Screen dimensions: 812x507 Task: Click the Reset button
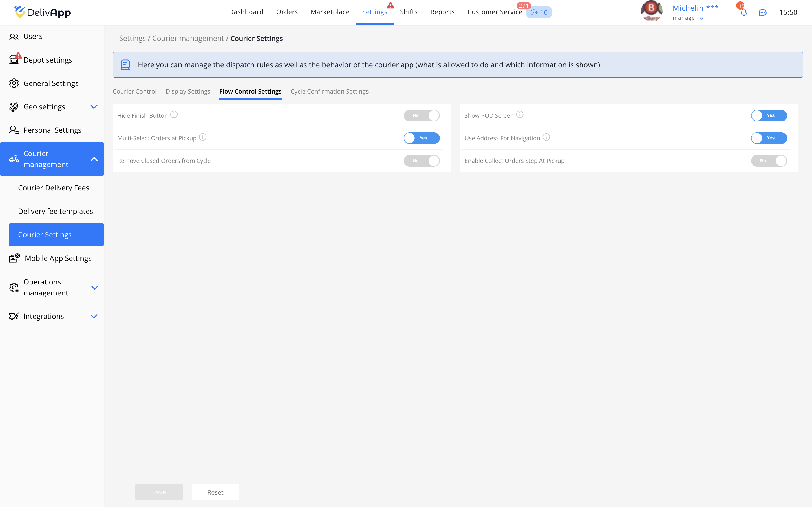[x=215, y=492]
